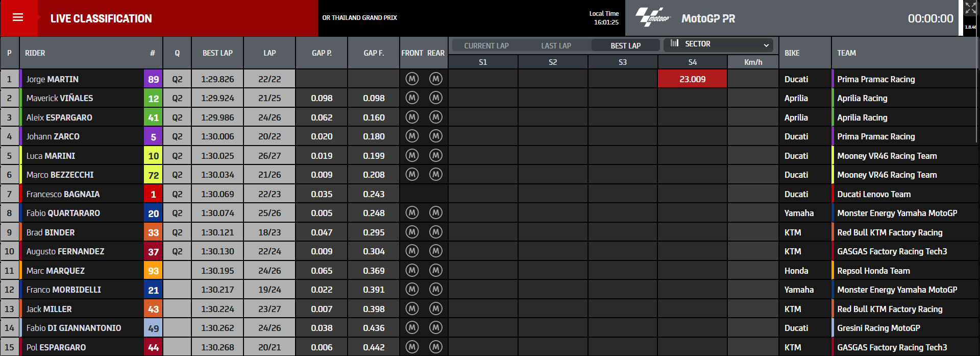Click front tyre icon for Johann Zarco
The height and width of the screenshot is (356, 980).
(x=412, y=136)
